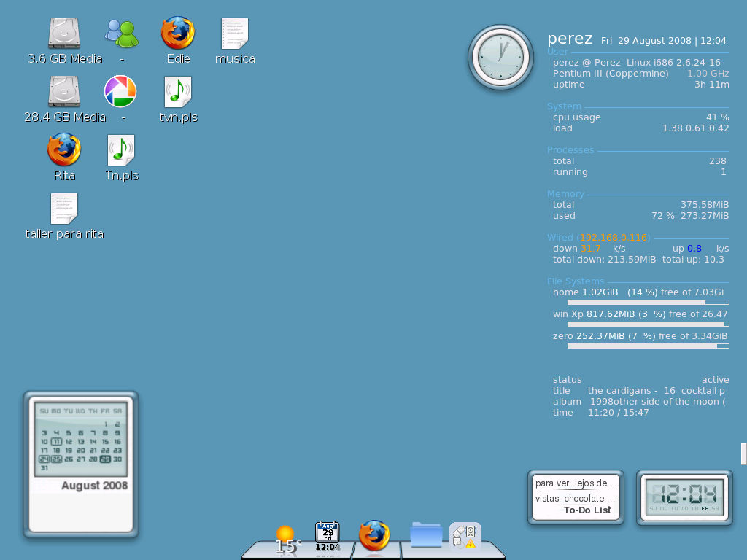This screenshot has height=560, width=747.
Task: Click the calendar clock icon in dock
Action: pyautogui.click(x=328, y=536)
